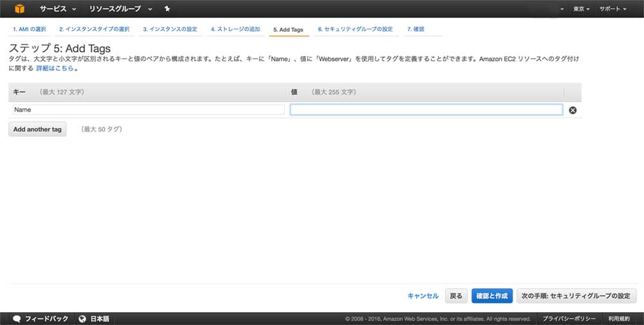This screenshot has height=325, width=644.
Task: Open the 詳細はこちら link
Action: 54,68
